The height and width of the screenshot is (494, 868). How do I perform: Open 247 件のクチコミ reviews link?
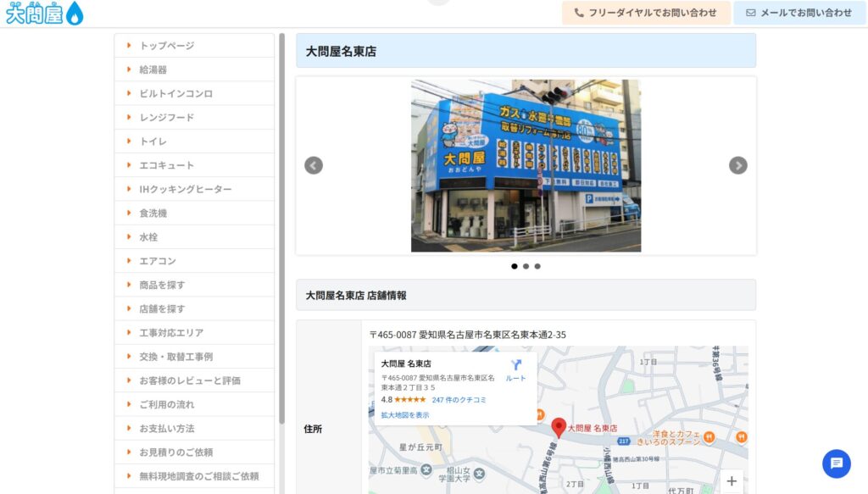pyautogui.click(x=459, y=399)
